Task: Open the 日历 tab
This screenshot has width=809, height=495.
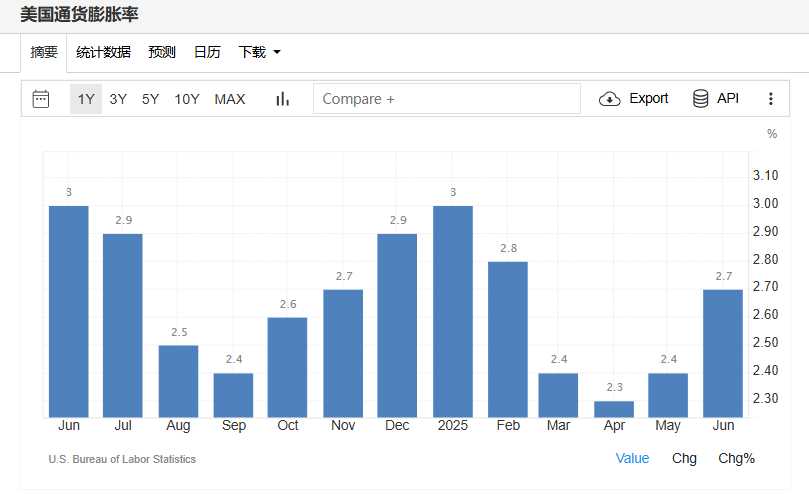Action: click(x=207, y=52)
